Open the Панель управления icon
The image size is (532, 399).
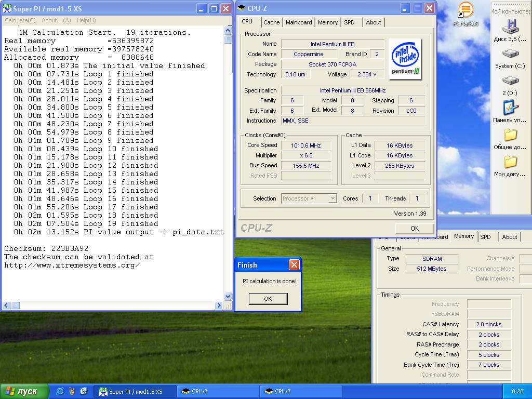pyautogui.click(x=510, y=112)
